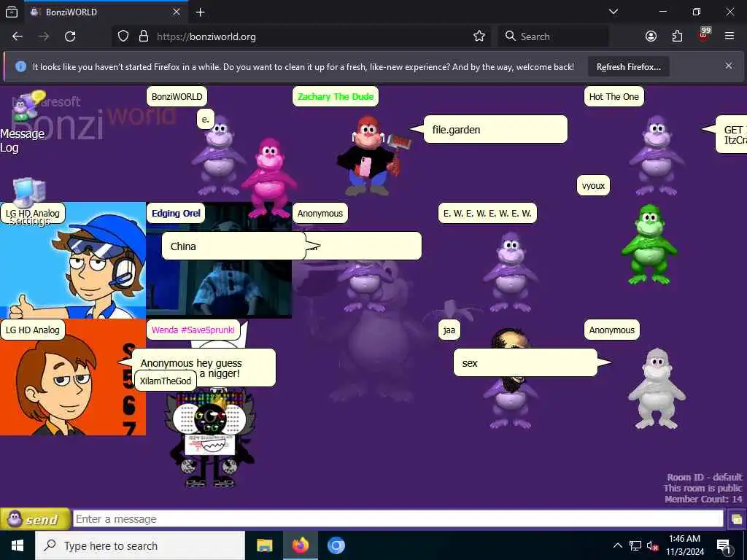
Task: Open the notification center icon
Action: (724, 545)
